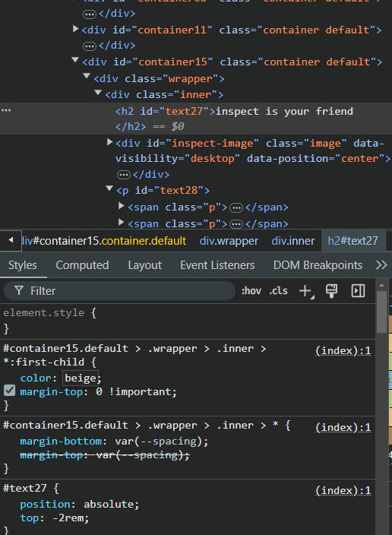Uncheck the margin-top 0 !important checkbox
The height and width of the screenshot is (535, 392).
coord(9,391)
